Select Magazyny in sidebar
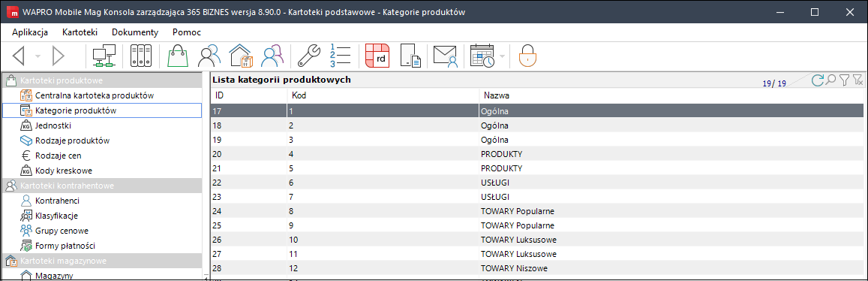 coord(54,275)
